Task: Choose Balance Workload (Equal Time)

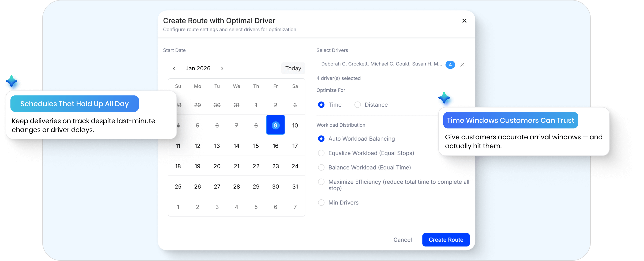Action: coord(321,167)
